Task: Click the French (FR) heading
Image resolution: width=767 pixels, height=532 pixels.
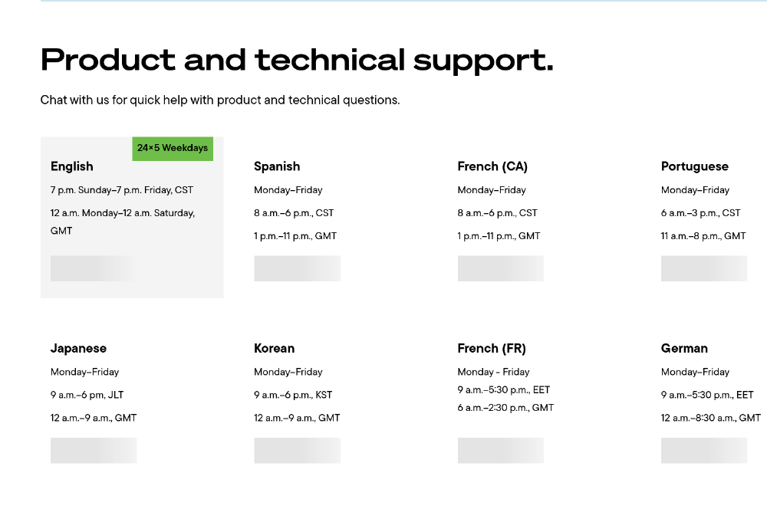Action: click(492, 348)
